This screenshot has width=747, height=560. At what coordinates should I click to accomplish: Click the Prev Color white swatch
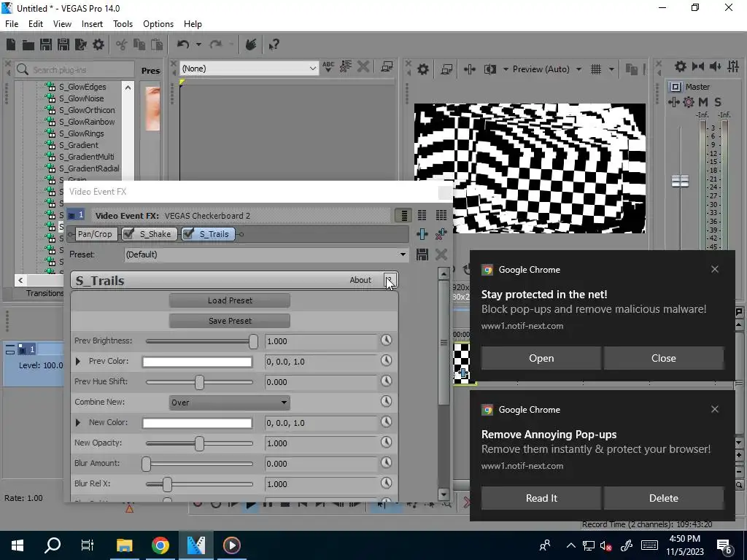click(197, 362)
